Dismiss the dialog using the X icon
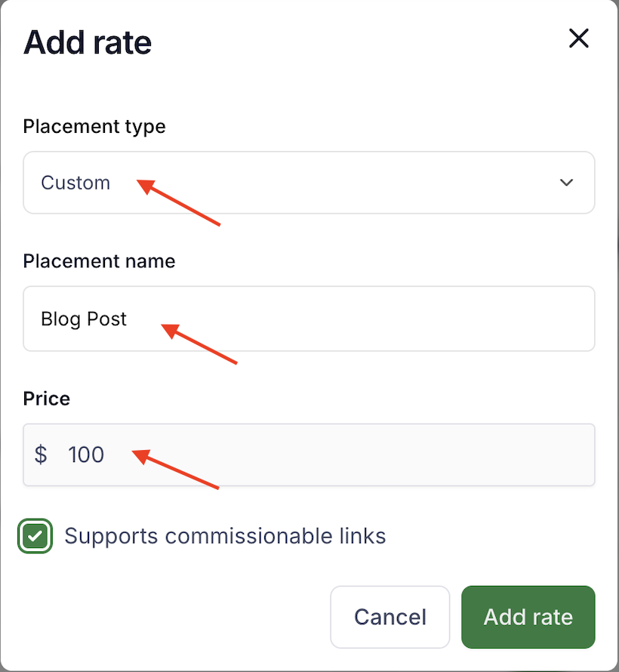The height and width of the screenshot is (672, 619). click(578, 39)
